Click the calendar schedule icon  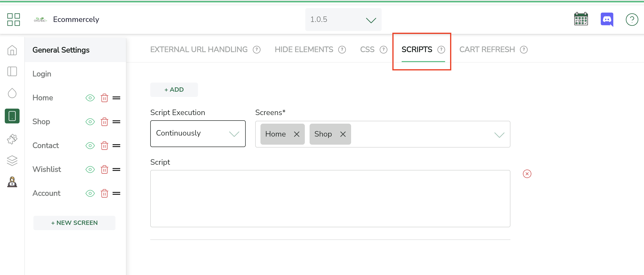tap(581, 19)
